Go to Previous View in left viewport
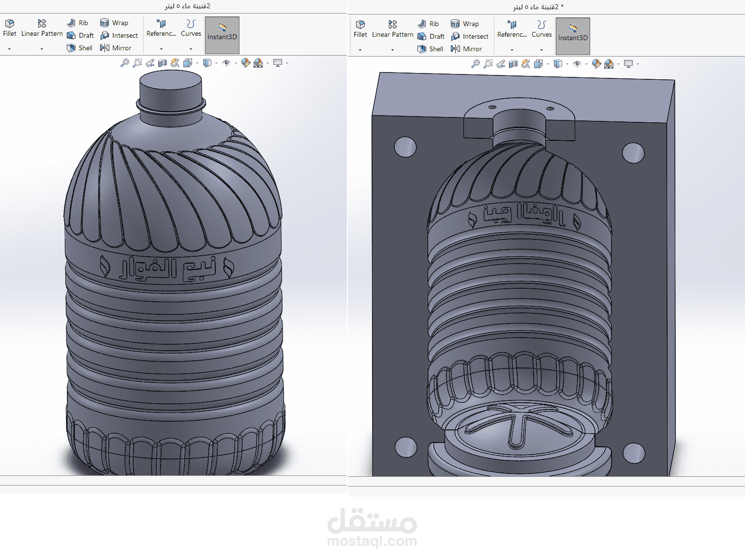This screenshot has width=745, height=560. click(150, 63)
